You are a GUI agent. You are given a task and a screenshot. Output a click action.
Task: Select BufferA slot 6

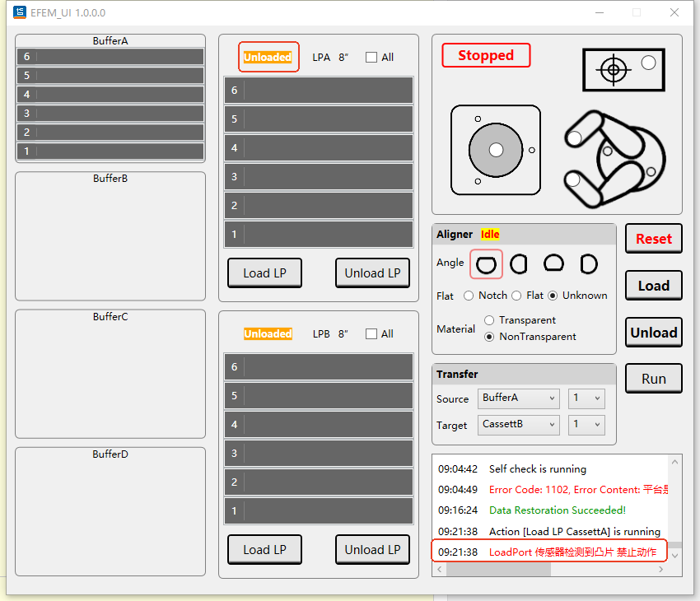click(x=110, y=57)
